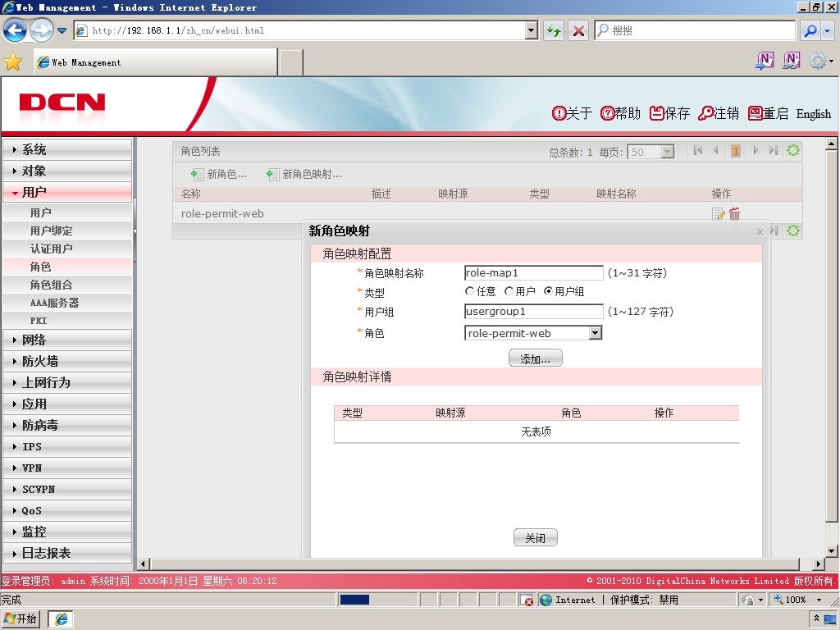
Task: Click the first OneNote send icon
Action: 765,61
